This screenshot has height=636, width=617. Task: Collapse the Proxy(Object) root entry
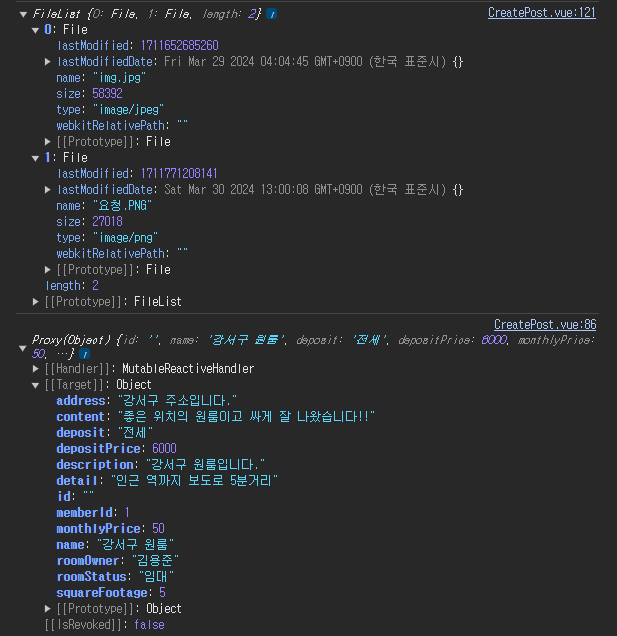(x=23, y=348)
